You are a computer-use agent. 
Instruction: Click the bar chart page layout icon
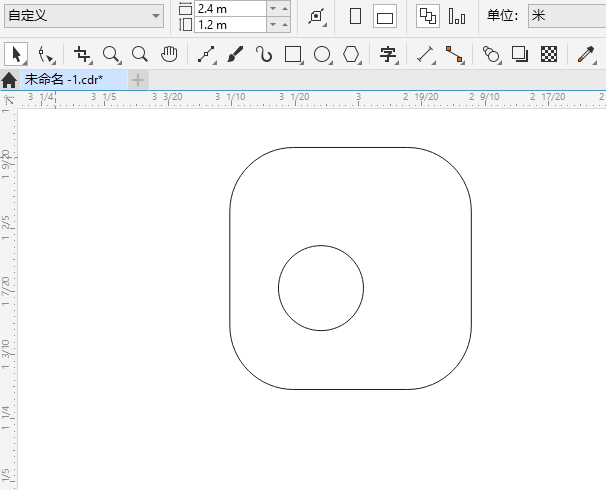(x=457, y=16)
